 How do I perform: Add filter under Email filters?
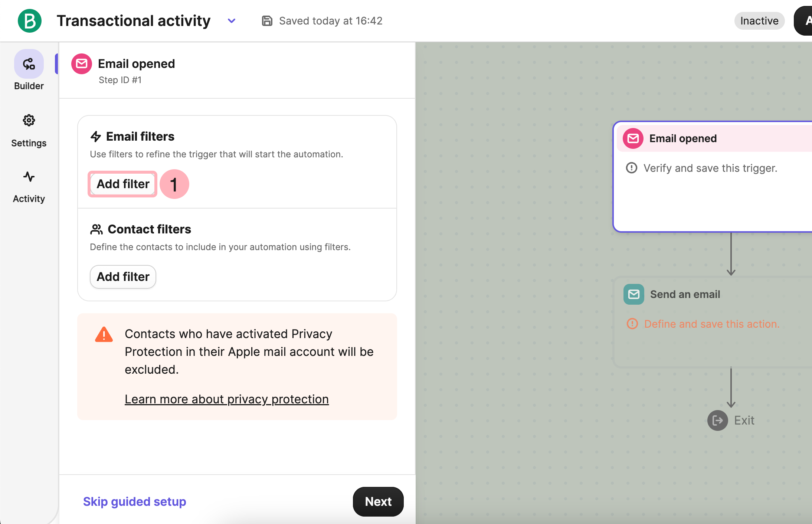[123, 184]
